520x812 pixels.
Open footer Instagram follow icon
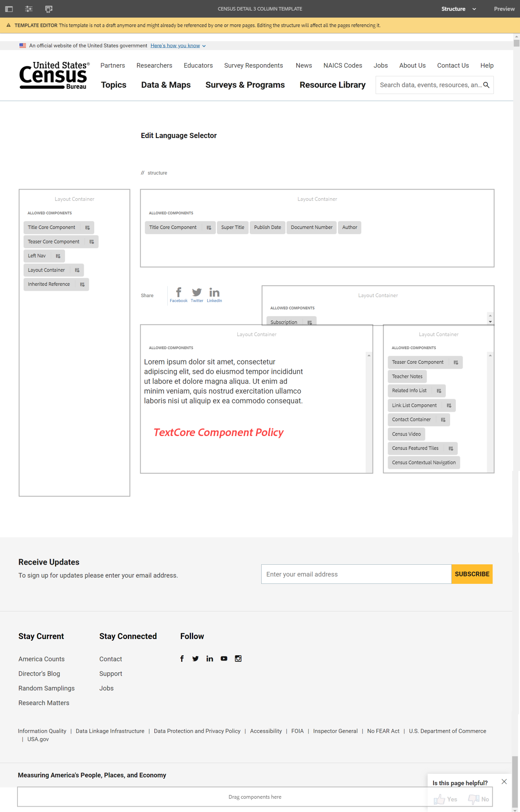(238, 659)
